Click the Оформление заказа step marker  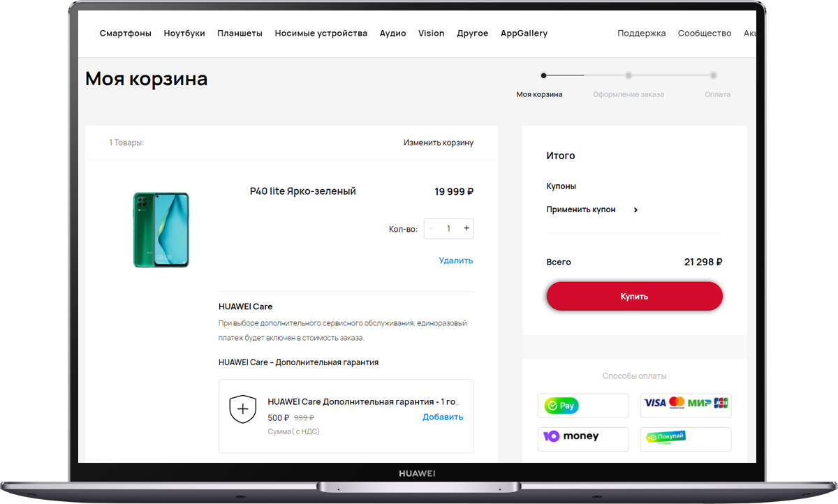tap(628, 75)
